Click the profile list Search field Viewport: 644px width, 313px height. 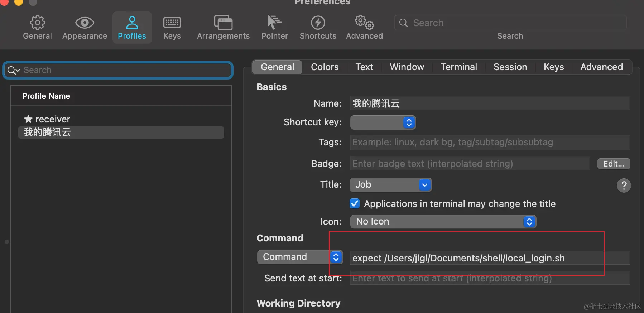point(118,70)
